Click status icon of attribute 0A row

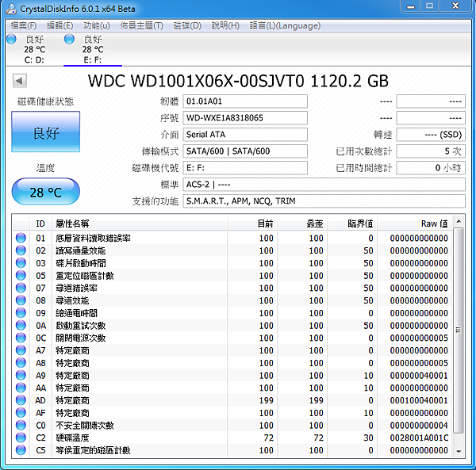click(x=21, y=325)
